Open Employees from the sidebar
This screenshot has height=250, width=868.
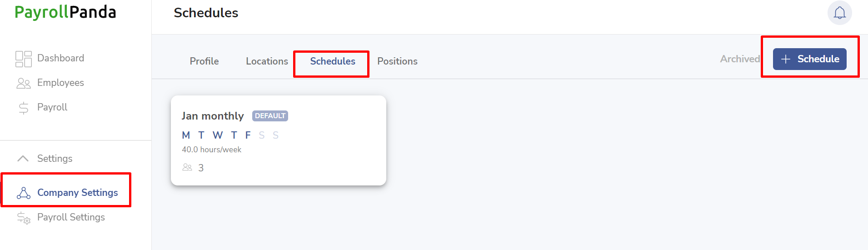pyautogui.click(x=60, y=83)
